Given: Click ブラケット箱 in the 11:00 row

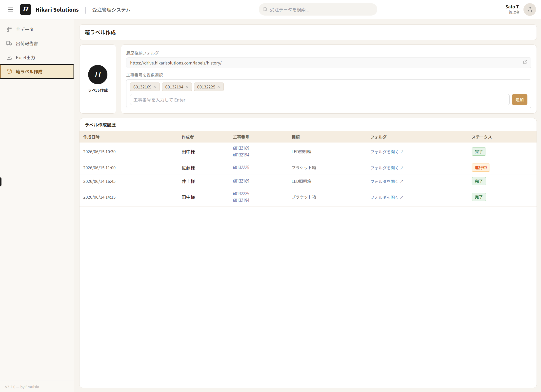Looking at the screenshot, I should coord(304,168).
